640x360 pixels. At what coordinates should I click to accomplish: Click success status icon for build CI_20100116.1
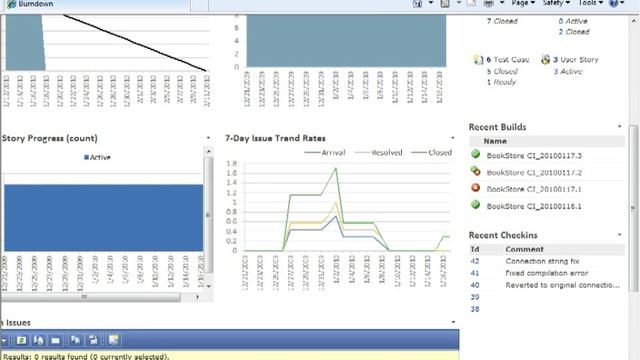[476, 205]
